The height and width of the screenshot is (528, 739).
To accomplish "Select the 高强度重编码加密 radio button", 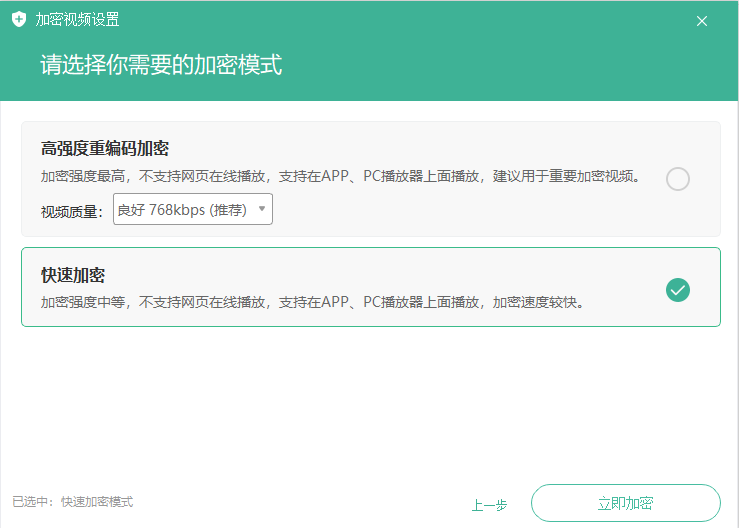I will point(677,179).
